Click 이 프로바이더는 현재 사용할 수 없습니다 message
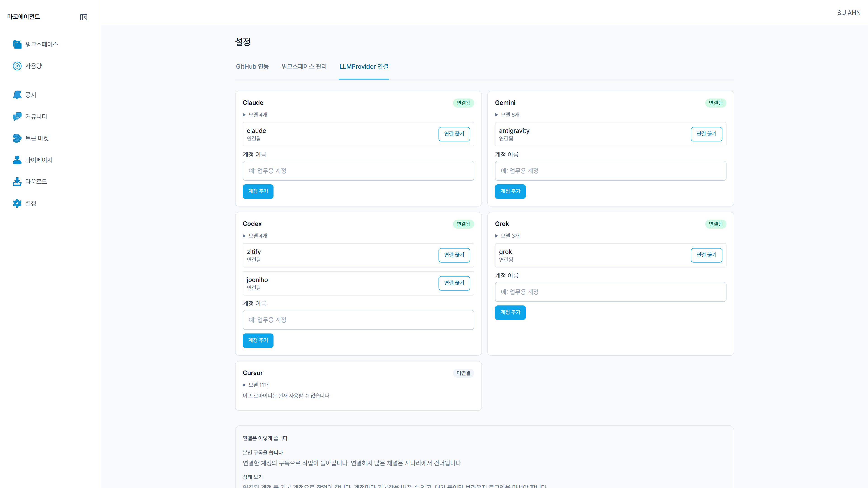The height and width of the screenshot is (488, 868). (x=286, y=396)
